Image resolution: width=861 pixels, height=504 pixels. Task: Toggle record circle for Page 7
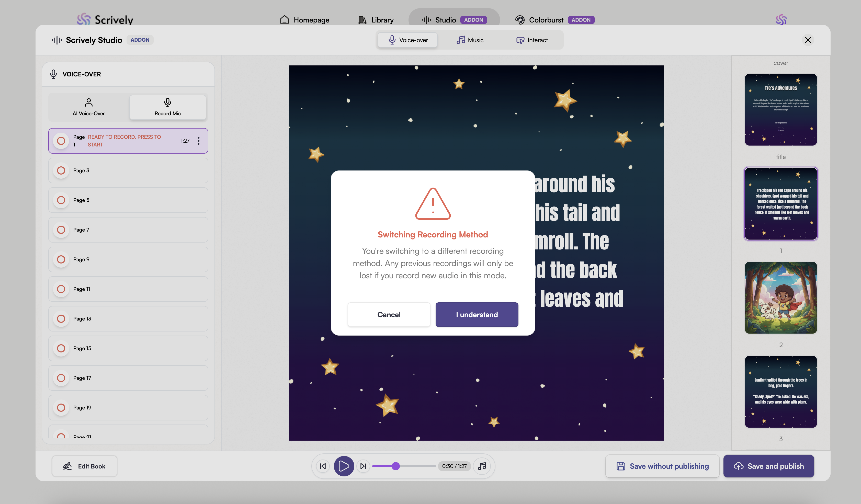61,230
